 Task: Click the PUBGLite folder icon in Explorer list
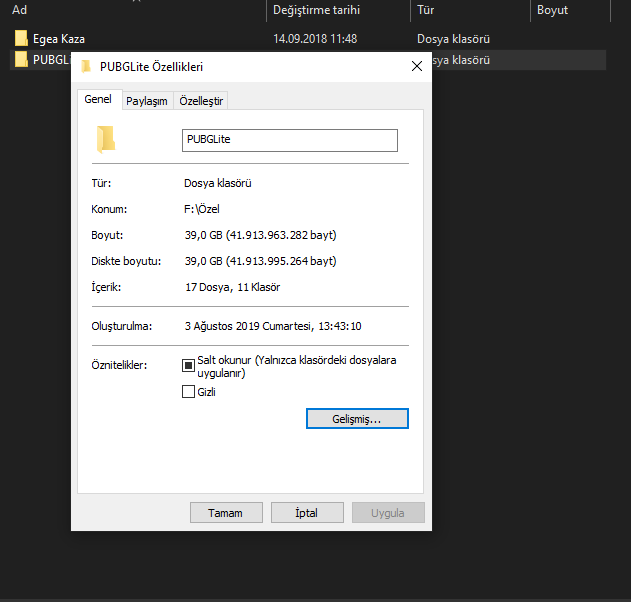[x=21, y=60]
